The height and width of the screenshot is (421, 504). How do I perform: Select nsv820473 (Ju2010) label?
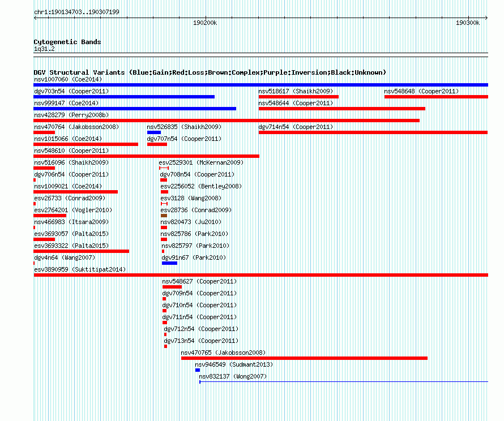[191, 222]
